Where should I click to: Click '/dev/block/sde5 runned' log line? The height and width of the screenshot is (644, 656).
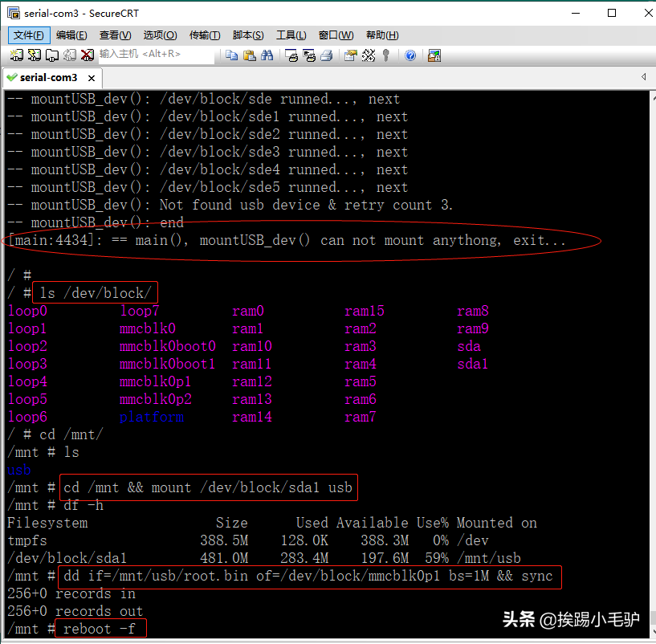207,187
